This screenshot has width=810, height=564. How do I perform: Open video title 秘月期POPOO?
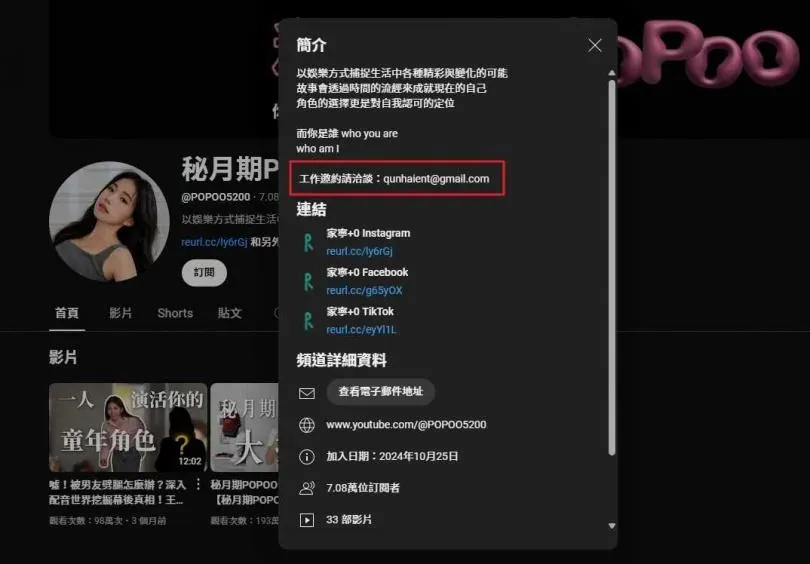(x=244, y=492)
